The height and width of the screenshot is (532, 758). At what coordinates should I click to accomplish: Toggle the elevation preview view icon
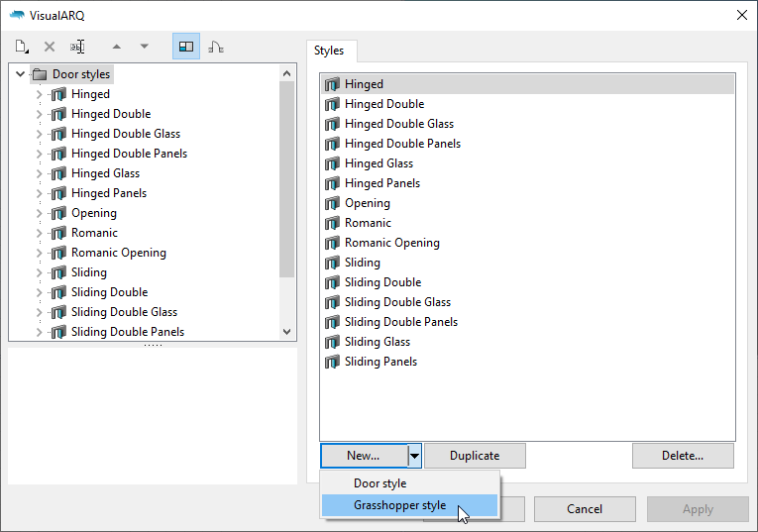[x=216, y=47]
